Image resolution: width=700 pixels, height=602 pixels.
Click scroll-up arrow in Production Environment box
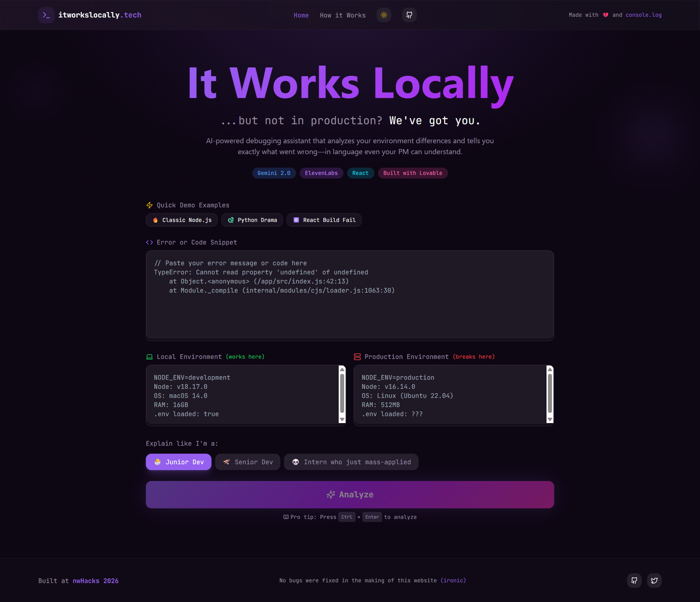(550, 370)
